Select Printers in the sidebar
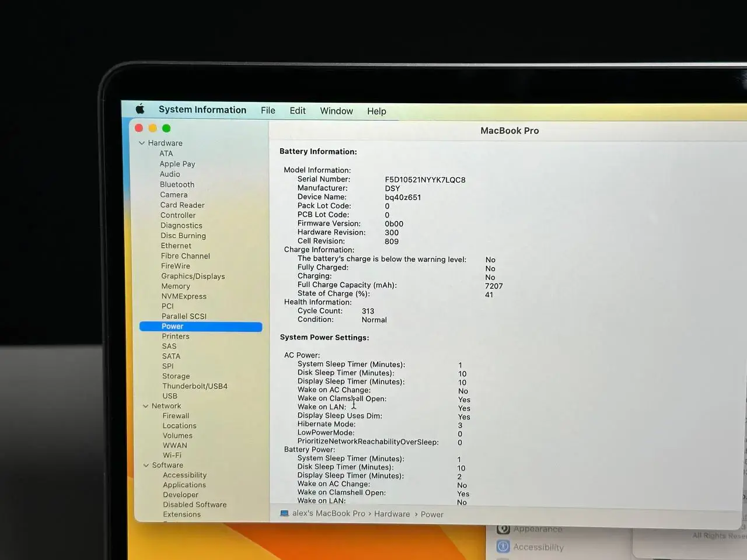This screenshot has height=560, width=747. (x=176, y=337)
